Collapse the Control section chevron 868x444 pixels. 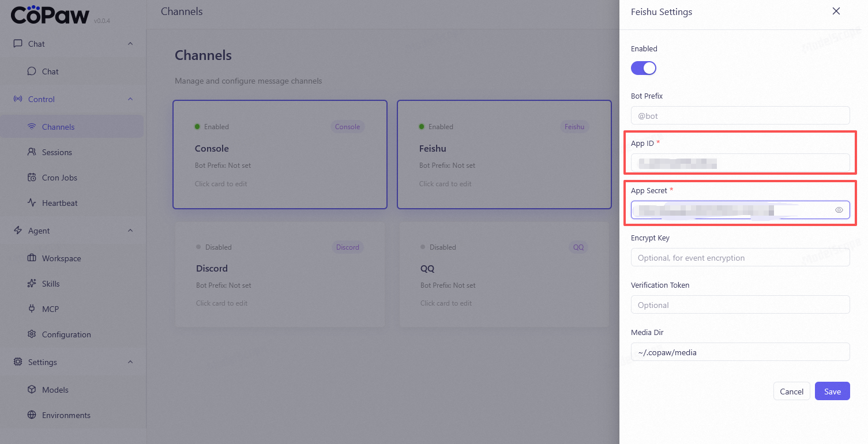click(x=130, y=99)
